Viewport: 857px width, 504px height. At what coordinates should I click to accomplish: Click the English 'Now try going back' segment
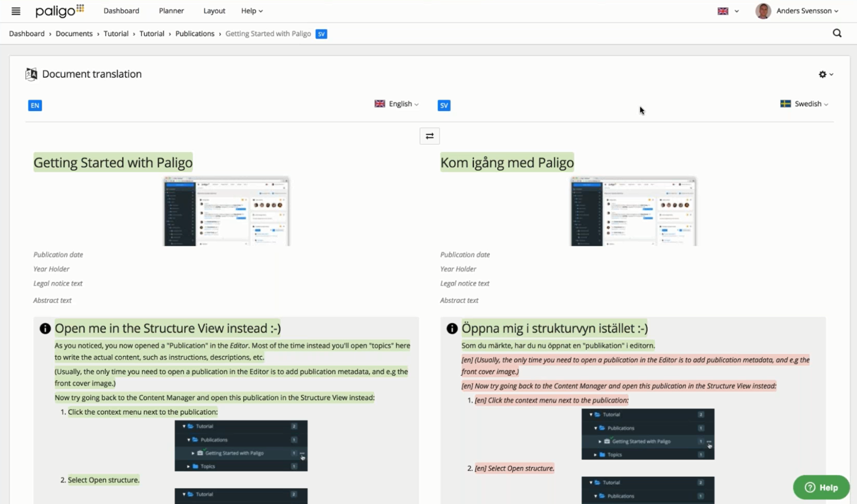(x=215, y=398)
